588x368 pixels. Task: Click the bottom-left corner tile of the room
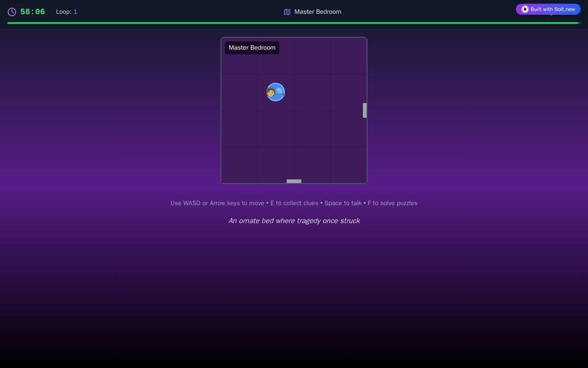(x=239, y=165)
